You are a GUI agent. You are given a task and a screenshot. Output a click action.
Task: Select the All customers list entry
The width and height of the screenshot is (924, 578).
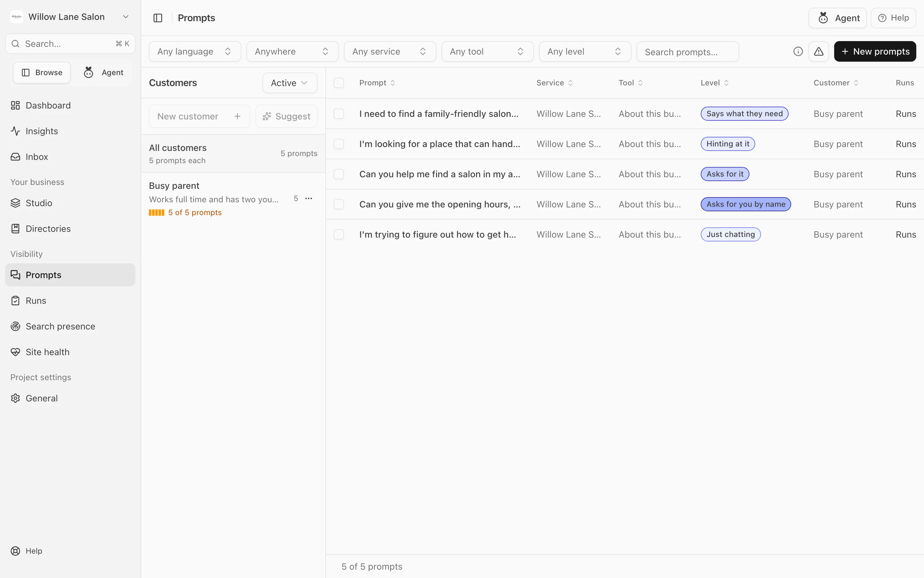pos(233,154)
